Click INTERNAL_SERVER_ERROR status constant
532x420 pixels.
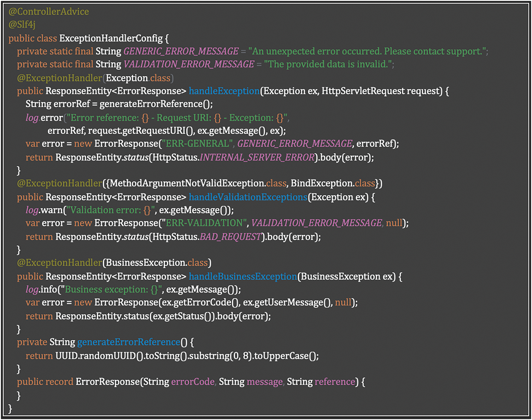point(257,157)
